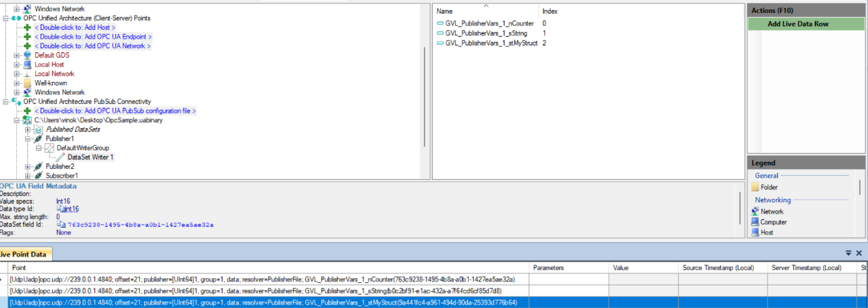Collapse the OPC Unified Architecture PubSub Connectivity node
The height and width of the screenshot is (308, 868).
pyautogui.click(x=5, y=102)
